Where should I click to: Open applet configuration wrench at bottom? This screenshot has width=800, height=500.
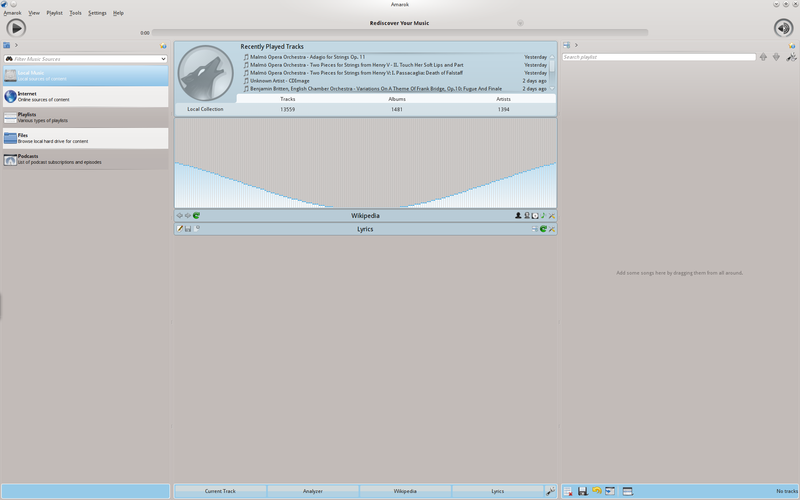(x=551, y=491)
